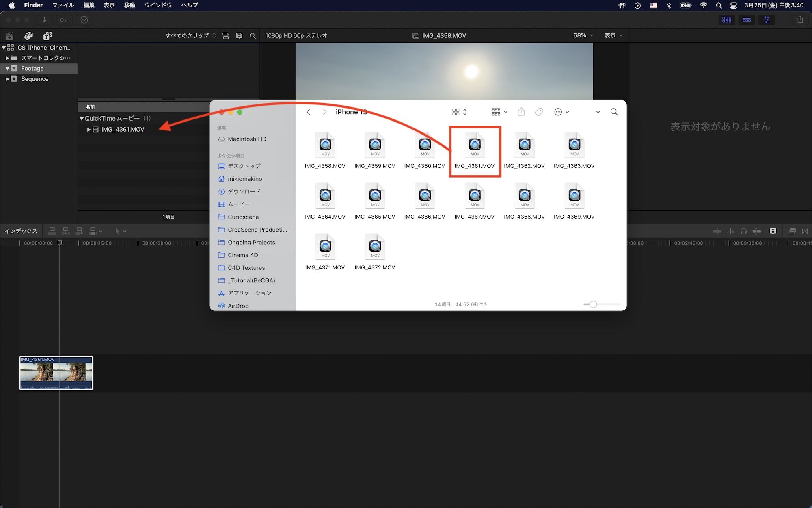Open the すべてのクリップ filter dropdown

click(x=190, y=36)
